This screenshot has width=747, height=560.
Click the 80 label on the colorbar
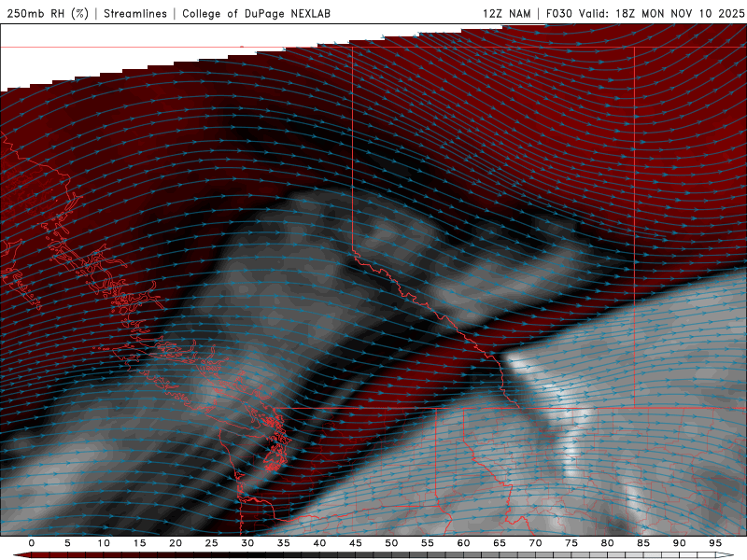click(x=607, y=543)
